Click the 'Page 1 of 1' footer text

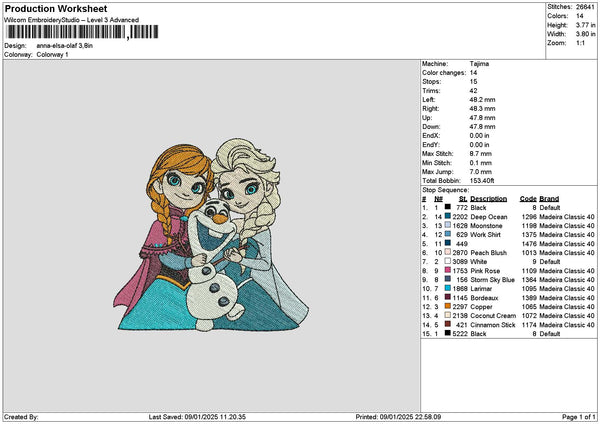[x=579, y=417]
